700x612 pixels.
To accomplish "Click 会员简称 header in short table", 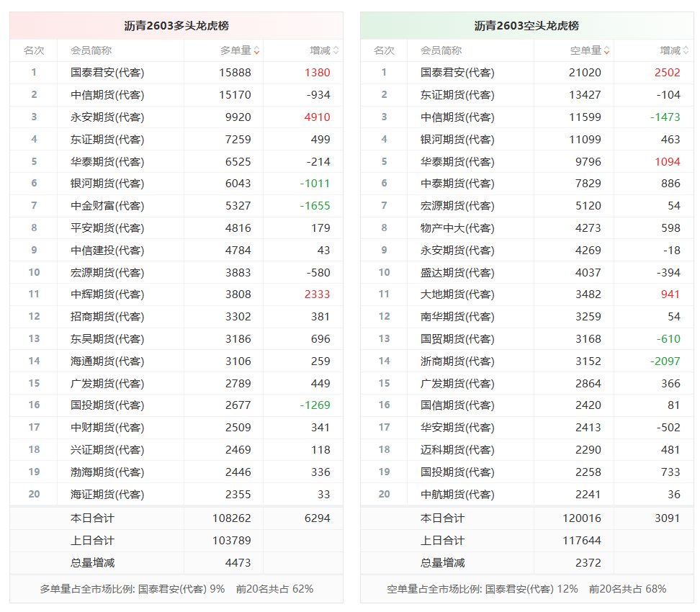I will [441, 50].
